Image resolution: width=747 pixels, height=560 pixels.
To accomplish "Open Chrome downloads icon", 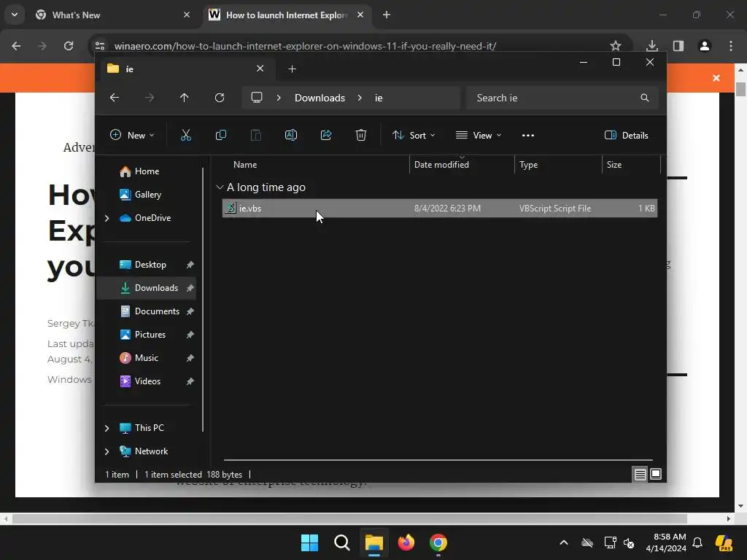I will pos(651,46).
